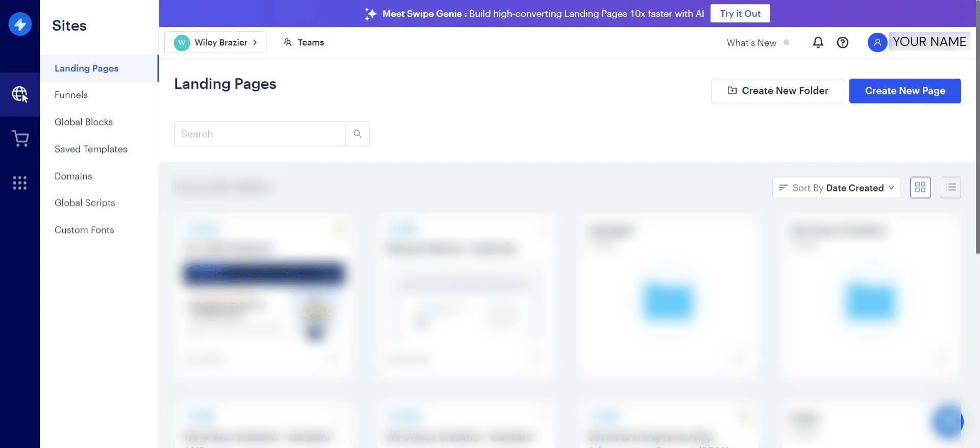Focus the Search input field

click(x=260, y=134)
